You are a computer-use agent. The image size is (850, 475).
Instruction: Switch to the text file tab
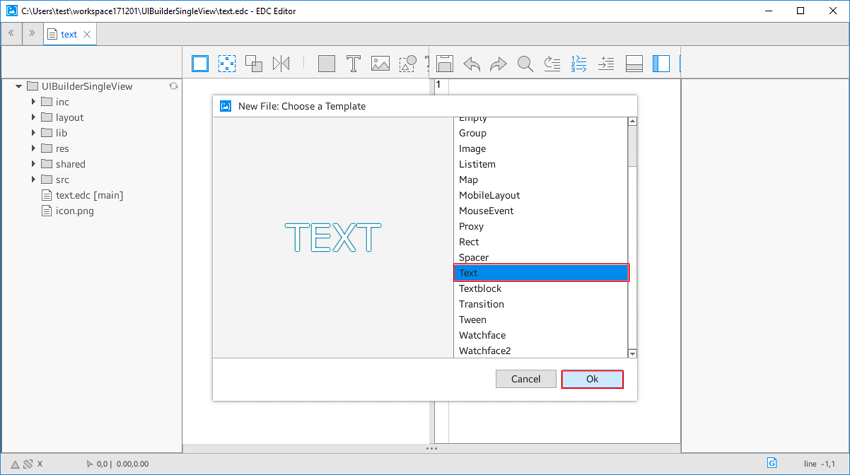click(68, 34)
